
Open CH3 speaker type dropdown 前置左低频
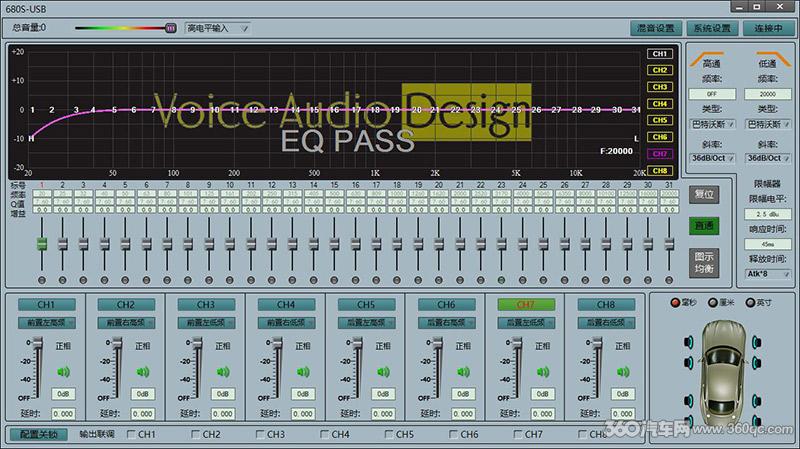click(206, 322)
